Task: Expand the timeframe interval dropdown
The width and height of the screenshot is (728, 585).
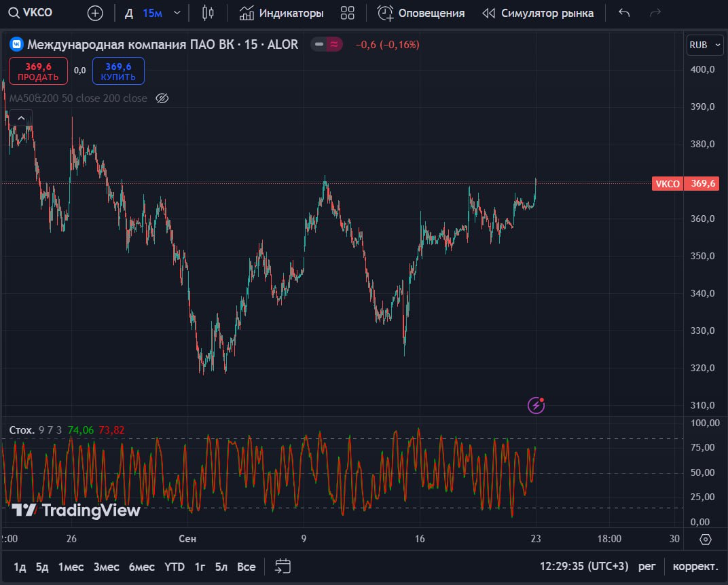Action: [x=177, y=13]
